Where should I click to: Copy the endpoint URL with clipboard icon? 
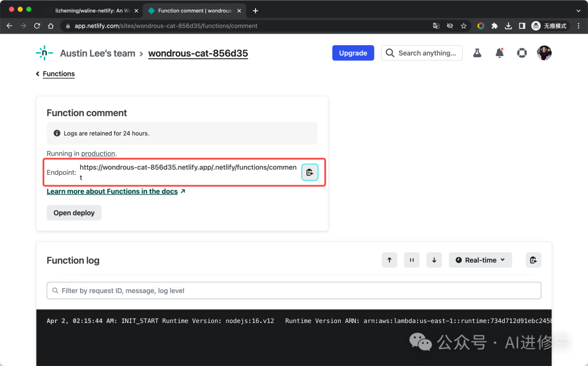[310, 172]
